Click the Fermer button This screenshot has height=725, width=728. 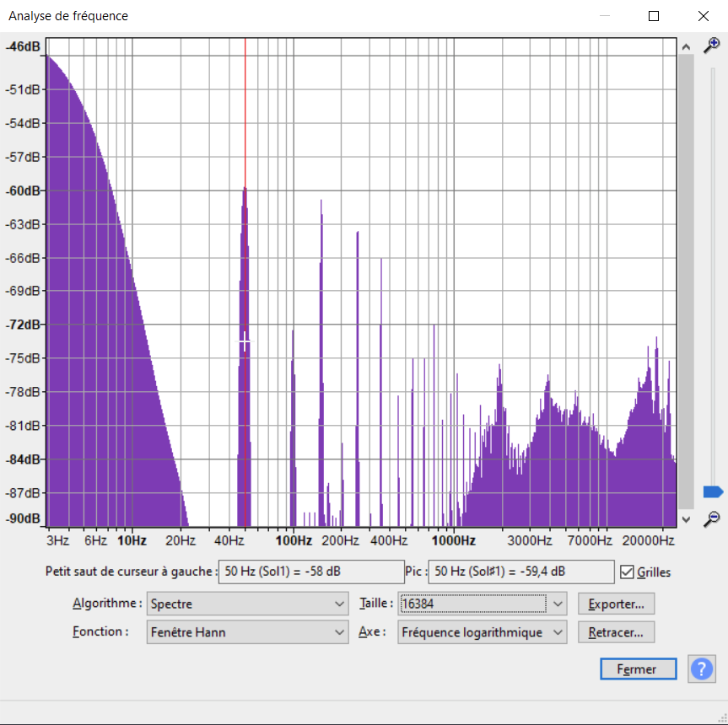[638, 669]
